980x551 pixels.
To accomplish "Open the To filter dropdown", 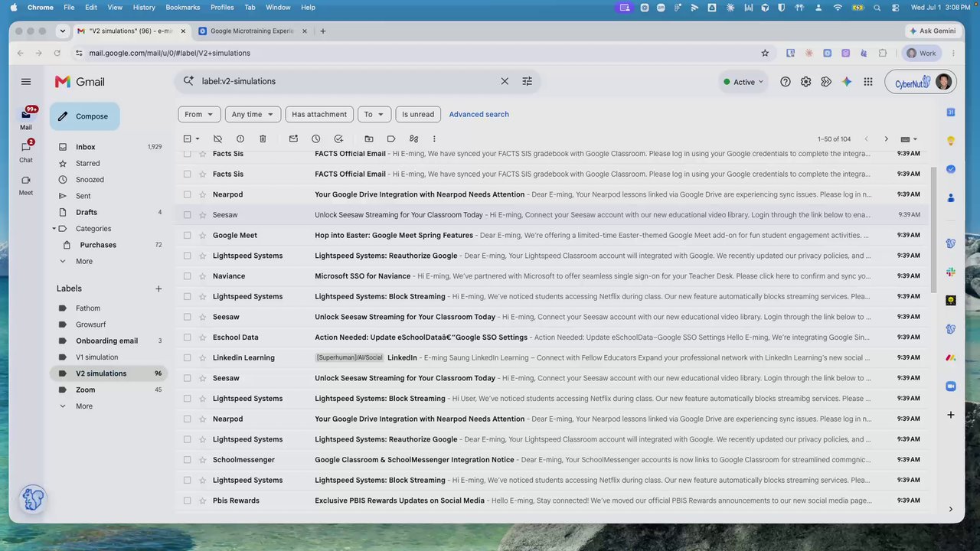I will coord(374,114).
